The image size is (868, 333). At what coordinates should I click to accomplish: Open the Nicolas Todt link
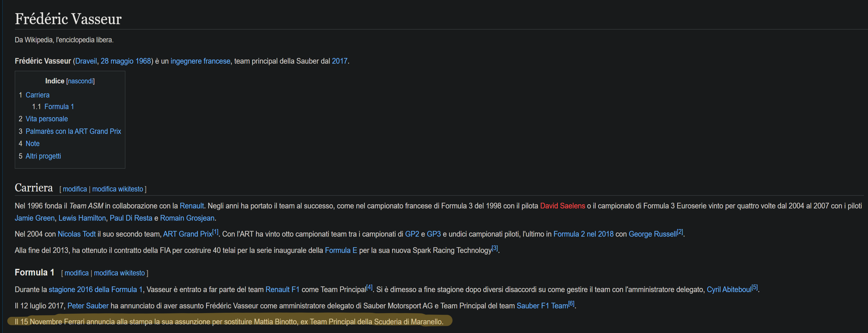77,234
